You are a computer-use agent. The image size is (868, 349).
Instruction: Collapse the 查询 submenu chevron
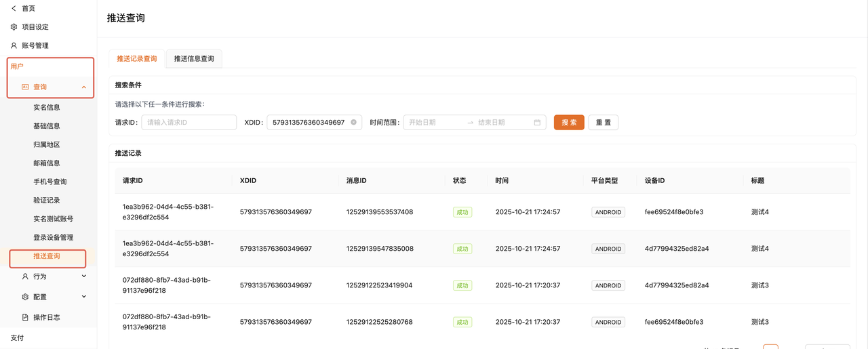83,87
